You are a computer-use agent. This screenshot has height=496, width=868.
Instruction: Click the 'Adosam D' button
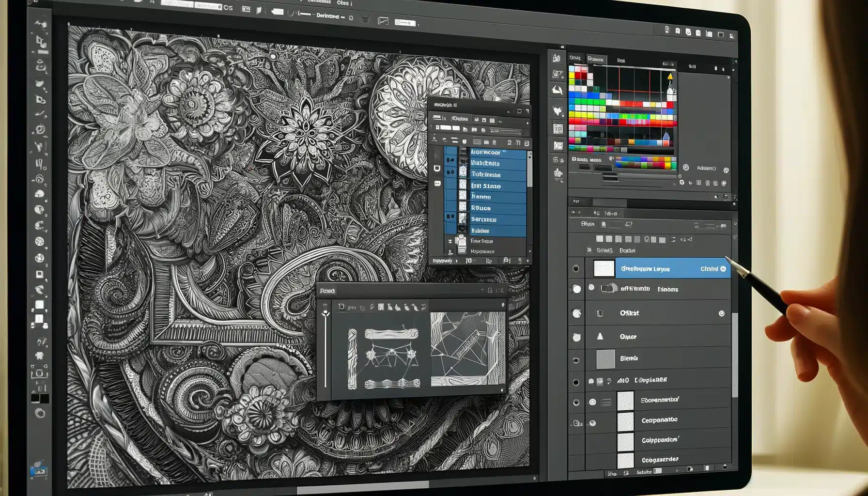706,169
